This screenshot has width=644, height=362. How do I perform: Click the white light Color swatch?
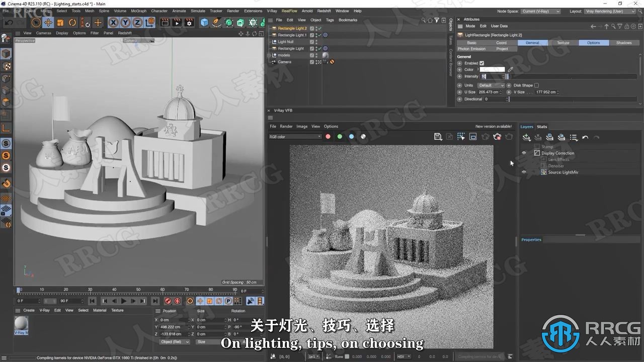492,70
